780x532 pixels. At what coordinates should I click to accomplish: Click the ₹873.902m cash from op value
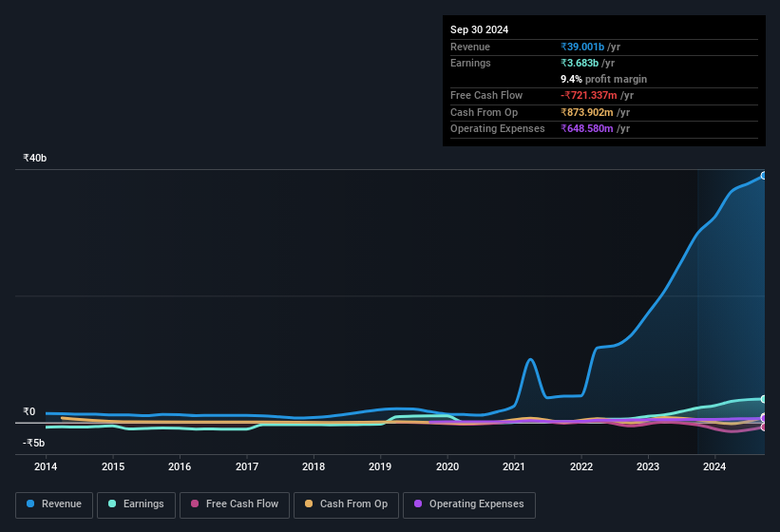point(587,112)
